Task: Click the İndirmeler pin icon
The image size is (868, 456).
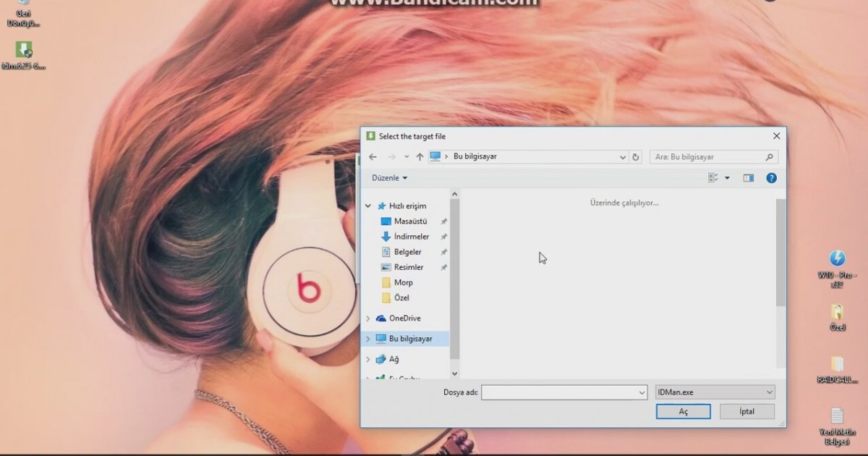Action: tap(444, 237)
